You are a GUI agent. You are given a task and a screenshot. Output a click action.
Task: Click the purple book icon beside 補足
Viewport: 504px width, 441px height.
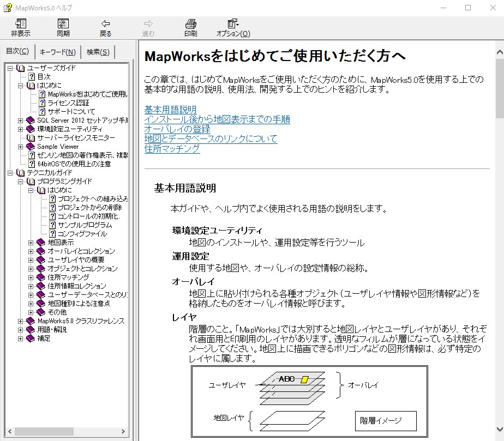point(31,338)
